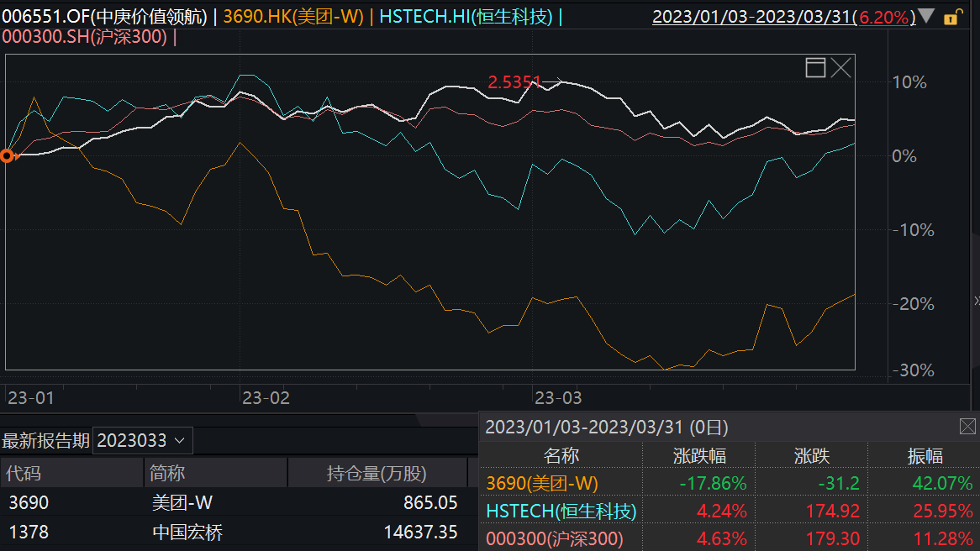Sort statistics by 涨跌幅 column

click(x=699, y=456)
